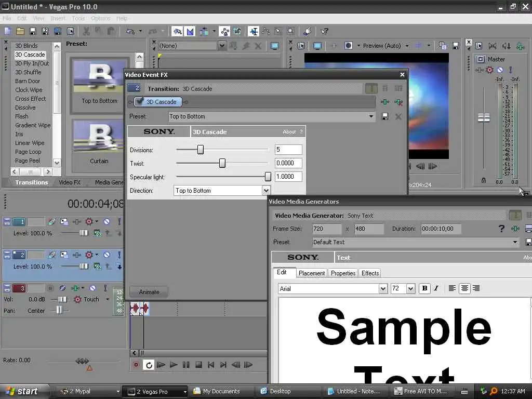Save snapshot to file in preview

(x=456, y=46)
